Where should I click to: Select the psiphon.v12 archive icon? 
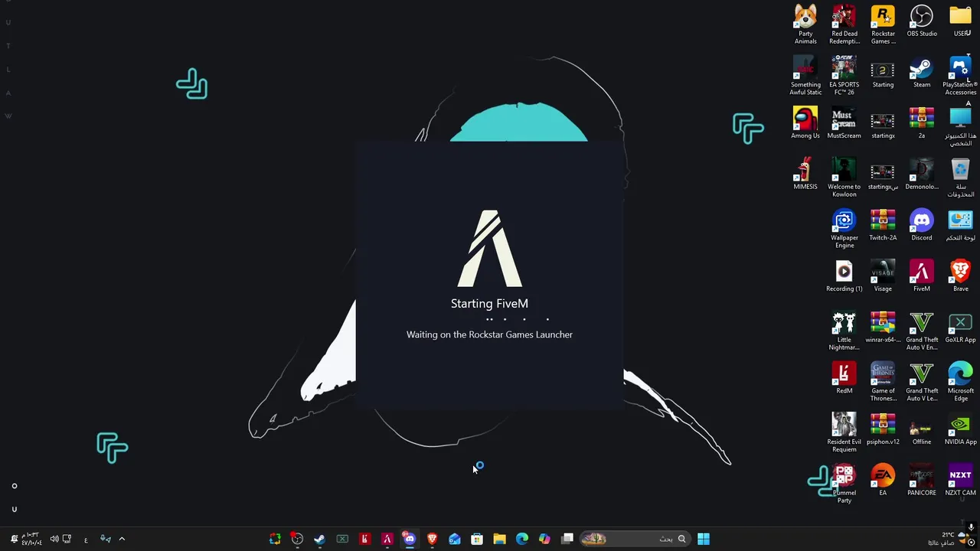(x=883, y=429)
